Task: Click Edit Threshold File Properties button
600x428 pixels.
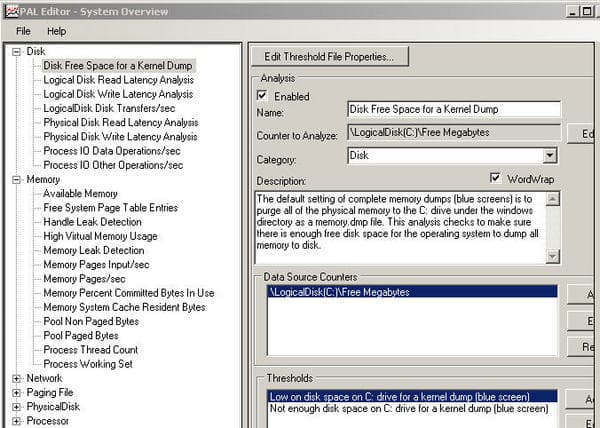Action: [x=330, y=57]
